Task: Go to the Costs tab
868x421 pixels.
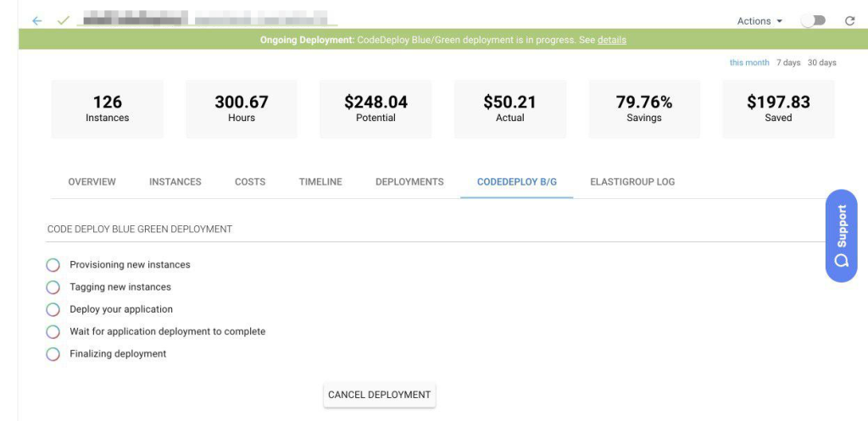Action: click(250, 182)
